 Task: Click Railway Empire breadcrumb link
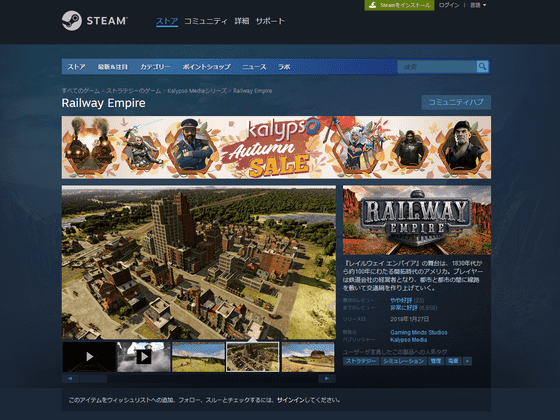click(252, 91)
